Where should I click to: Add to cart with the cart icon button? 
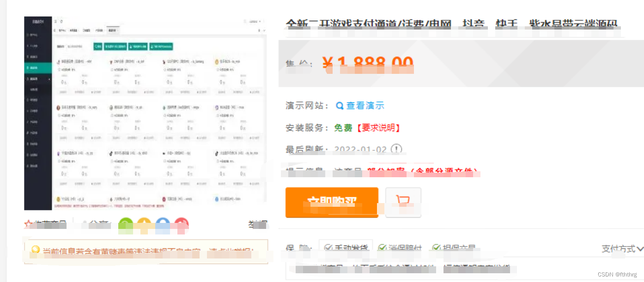(403, 202)
